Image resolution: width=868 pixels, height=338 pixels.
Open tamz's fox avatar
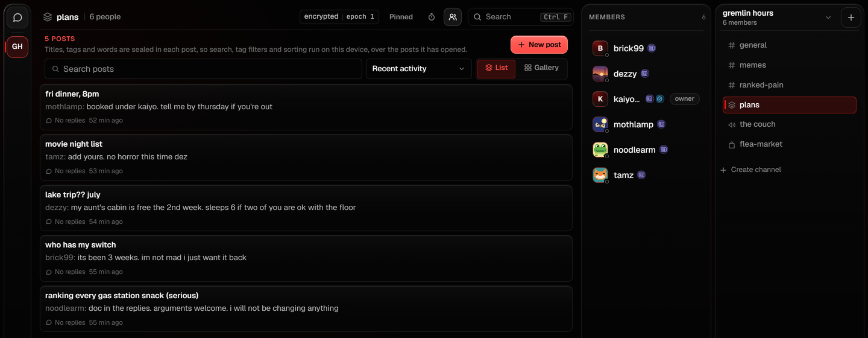pyautogui.click(x=600, y=175)
